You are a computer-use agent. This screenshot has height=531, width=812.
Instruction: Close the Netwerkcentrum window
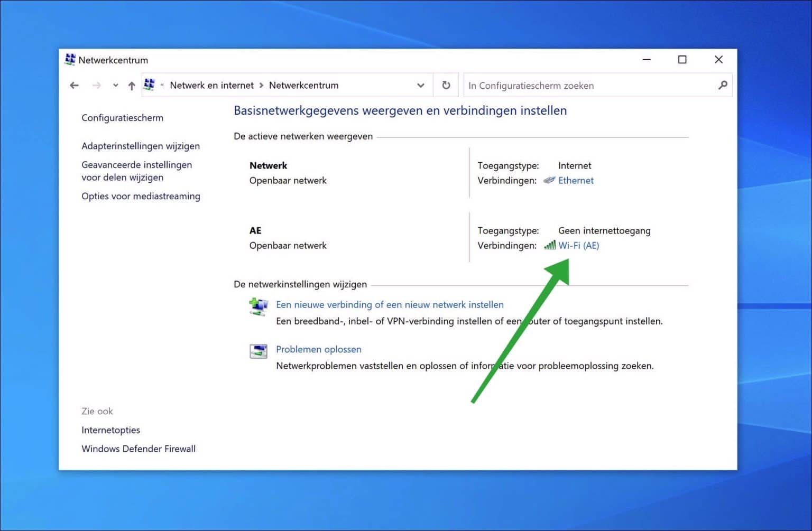pyautogui.click(x=718, y=60)
